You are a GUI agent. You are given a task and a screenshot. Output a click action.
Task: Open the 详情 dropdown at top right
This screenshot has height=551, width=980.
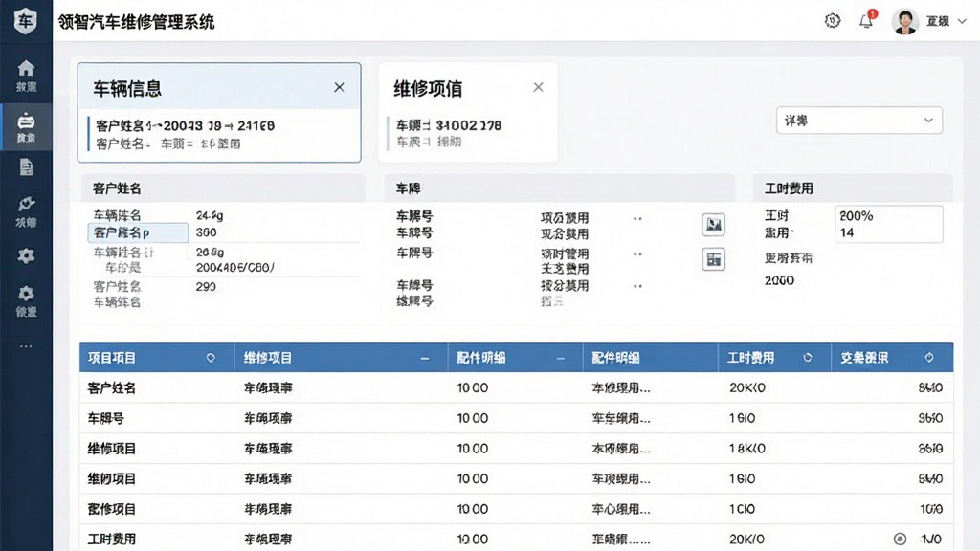[x=858, y=121]
